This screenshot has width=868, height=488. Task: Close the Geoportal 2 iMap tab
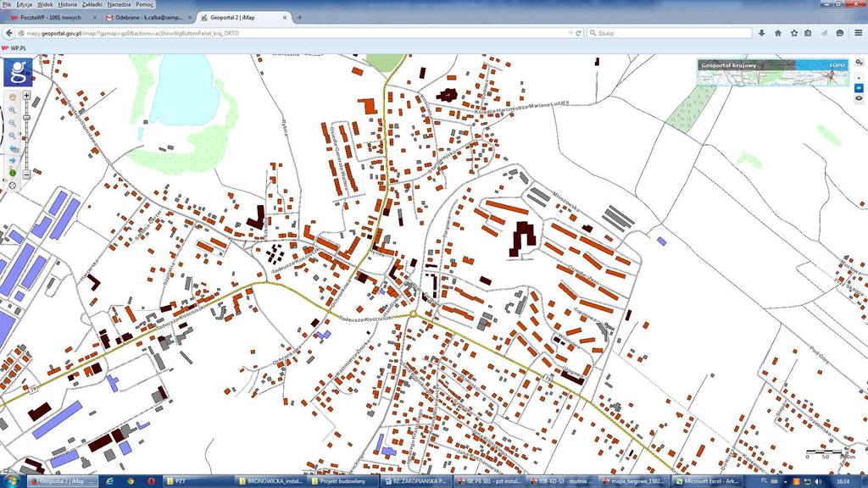click(285, 18)
